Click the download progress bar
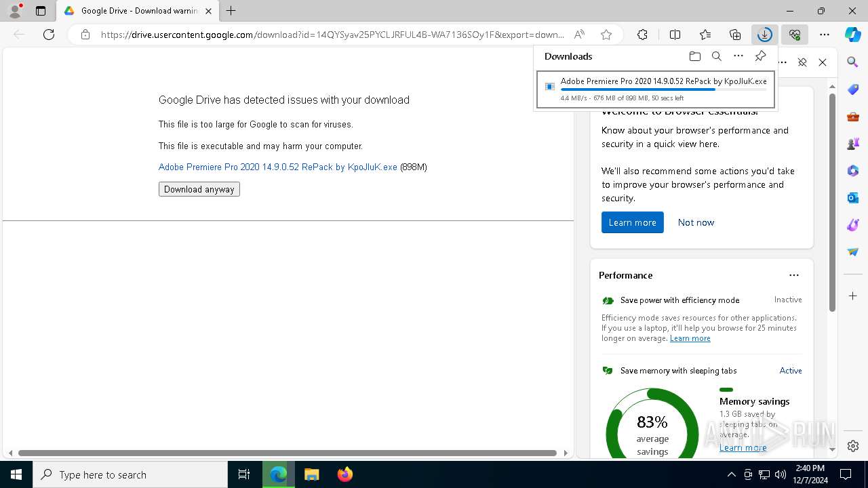Screen dimensions: 868x488 (664, 89)
